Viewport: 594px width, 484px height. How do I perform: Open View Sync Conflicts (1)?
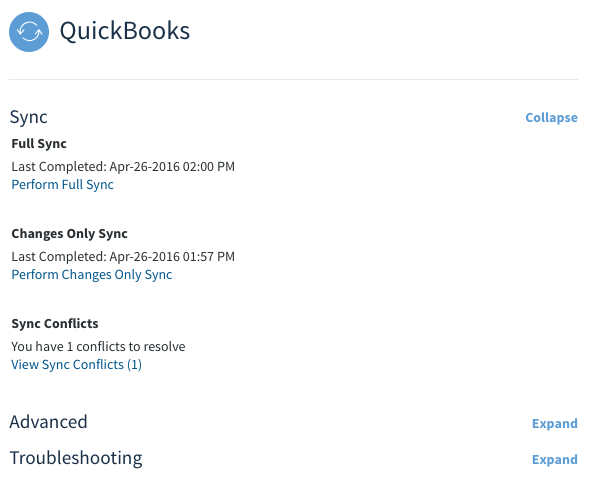[x=77, y=364]
